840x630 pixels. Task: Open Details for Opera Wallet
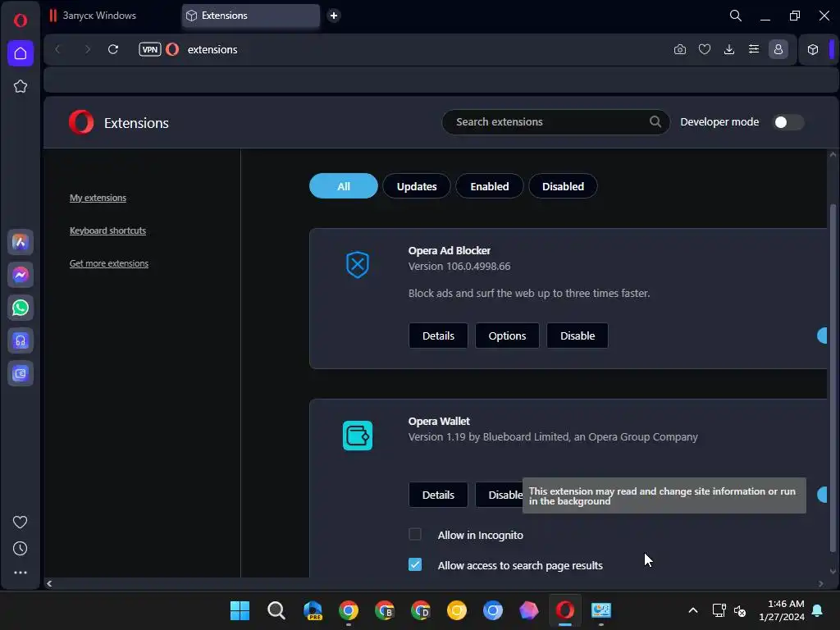point(438,495)
